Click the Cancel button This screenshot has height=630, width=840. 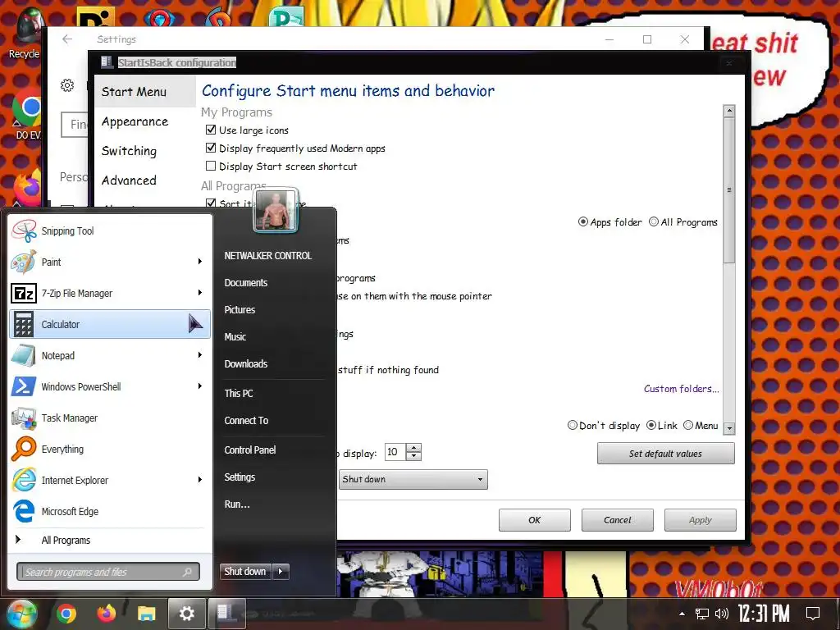618,520
